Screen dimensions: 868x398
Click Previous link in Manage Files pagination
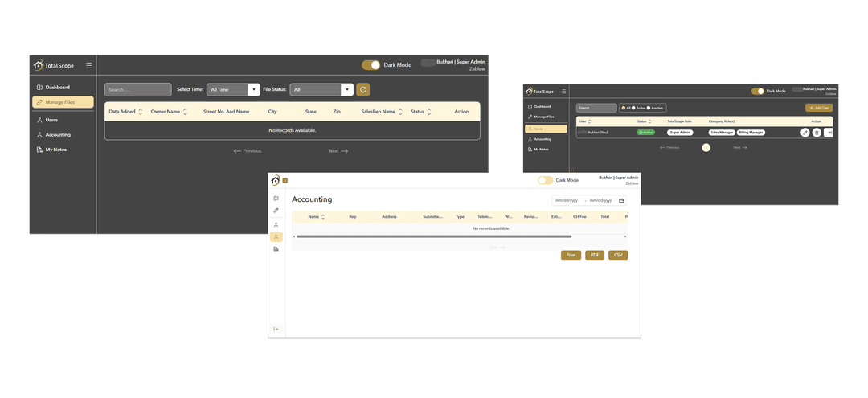click(x=247, y=150)
